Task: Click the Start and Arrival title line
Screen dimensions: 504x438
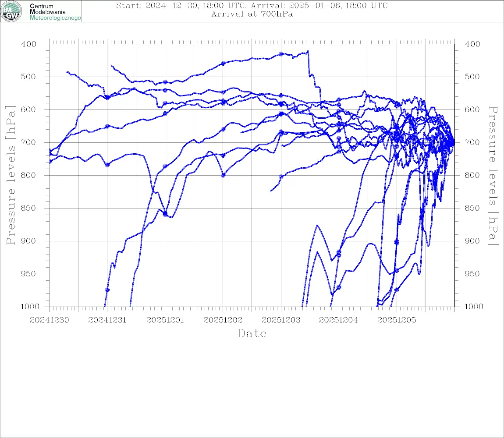Action: point(252,5)
